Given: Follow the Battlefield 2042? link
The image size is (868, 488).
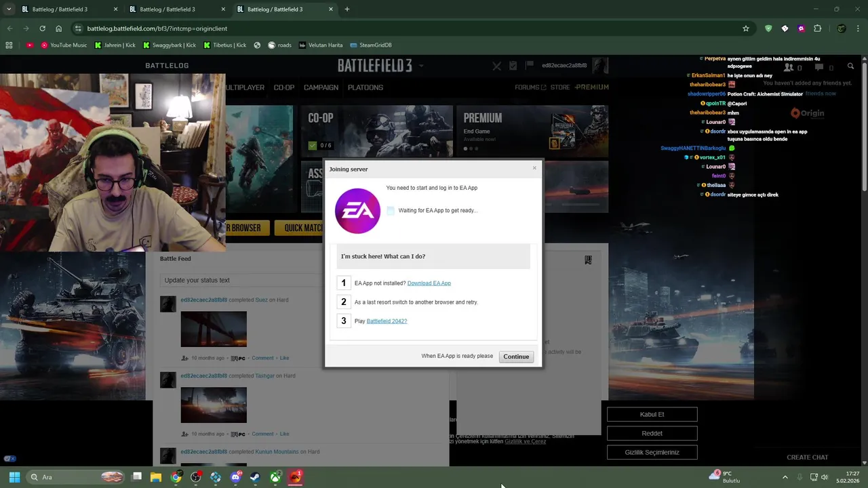Looking at the screenshot, I should (x=387, y=321).
